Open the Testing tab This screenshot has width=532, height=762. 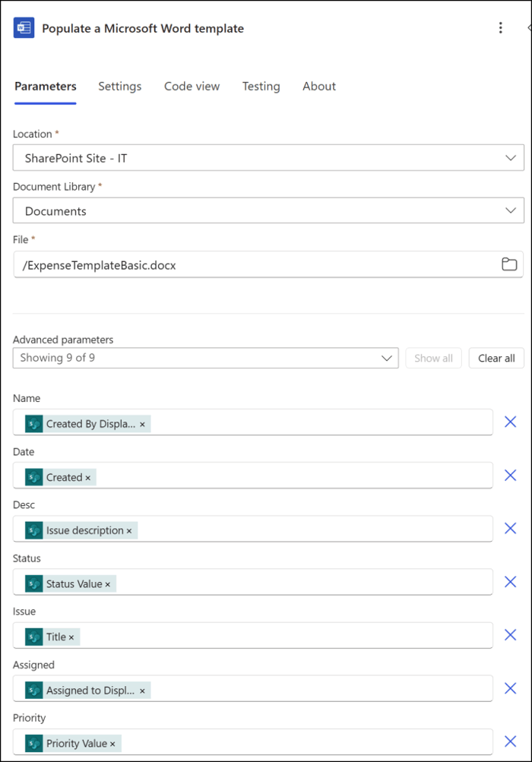click(x=261, y=86)
